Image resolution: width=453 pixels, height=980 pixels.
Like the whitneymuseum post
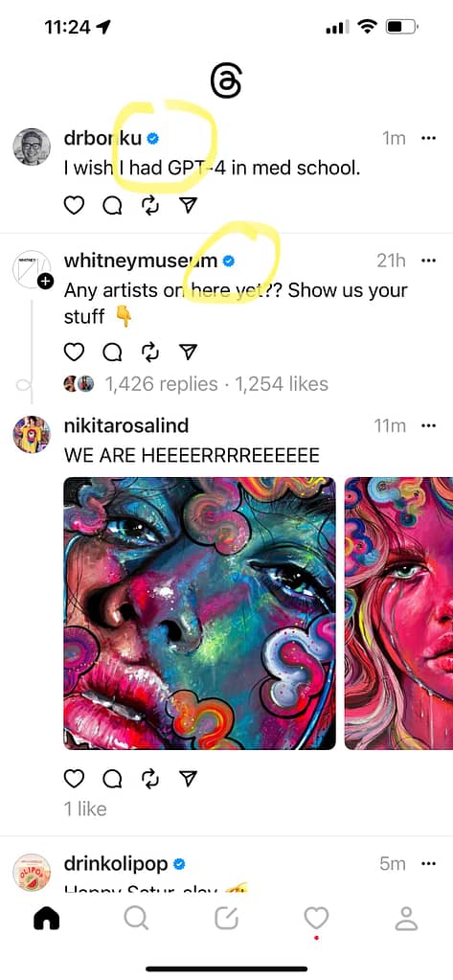point(74,353)
